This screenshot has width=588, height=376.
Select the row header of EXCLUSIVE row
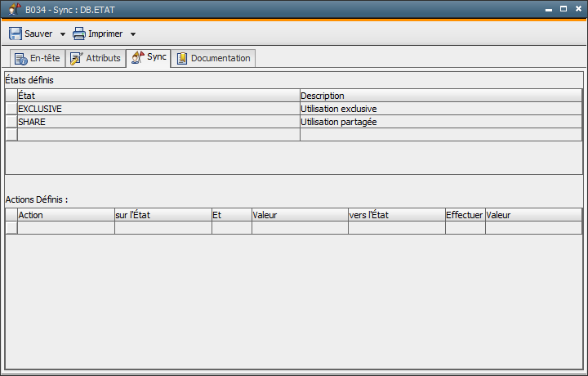click(11, 109)
